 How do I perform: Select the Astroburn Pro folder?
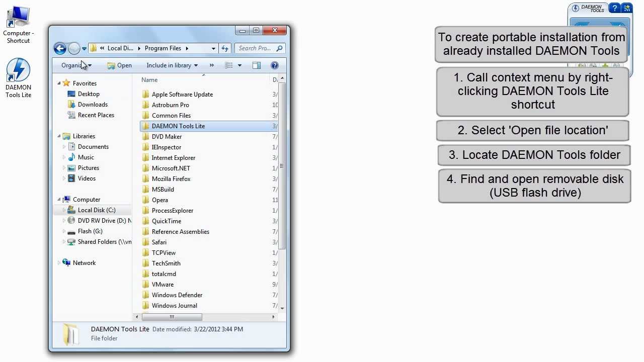171,105
